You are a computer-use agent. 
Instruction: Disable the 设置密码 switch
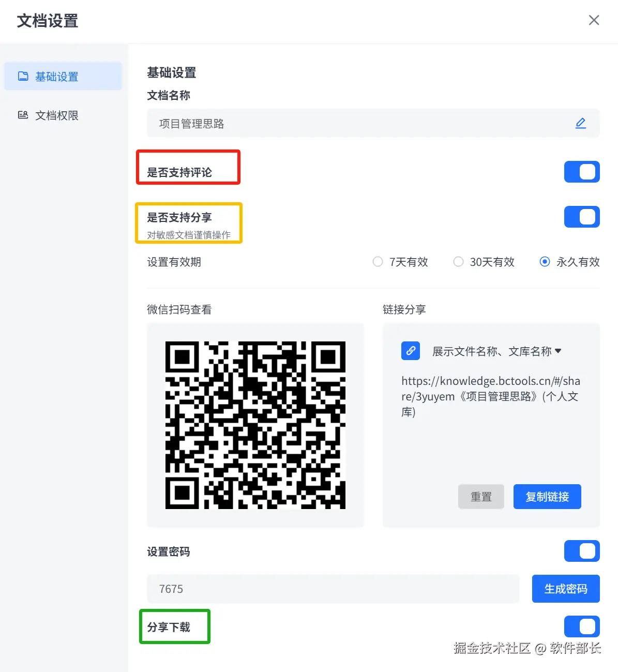coord(582,551)
